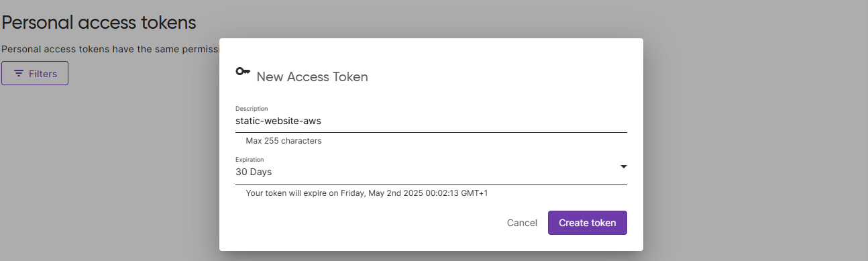Click the Max 255 characters hint text
Screen dimensions: 868x261
(x=284, y=141)
